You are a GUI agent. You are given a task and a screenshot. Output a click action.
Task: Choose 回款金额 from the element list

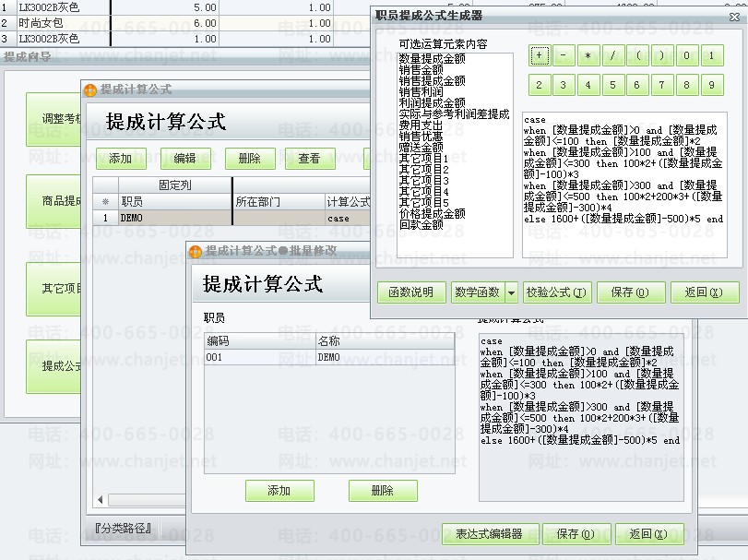click(421, 224)
